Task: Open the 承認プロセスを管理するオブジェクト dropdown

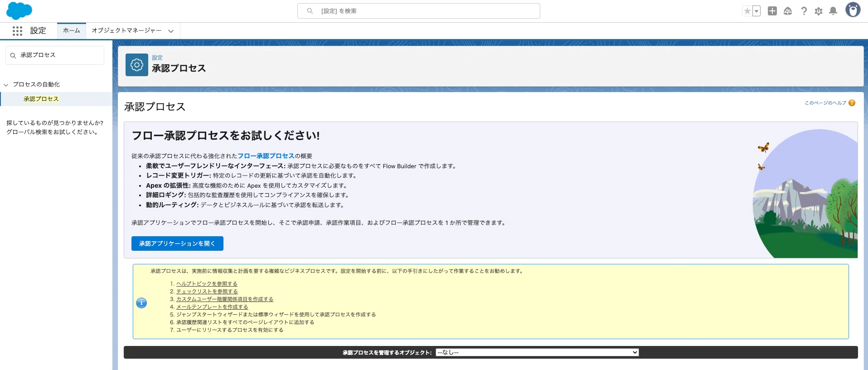Action: (537, 352)
